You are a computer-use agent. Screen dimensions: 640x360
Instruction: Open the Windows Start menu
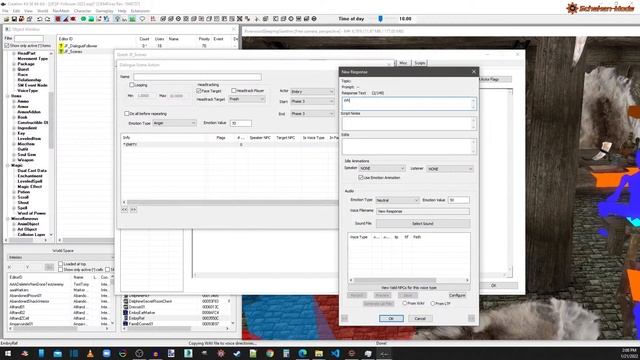click(8, 353)
